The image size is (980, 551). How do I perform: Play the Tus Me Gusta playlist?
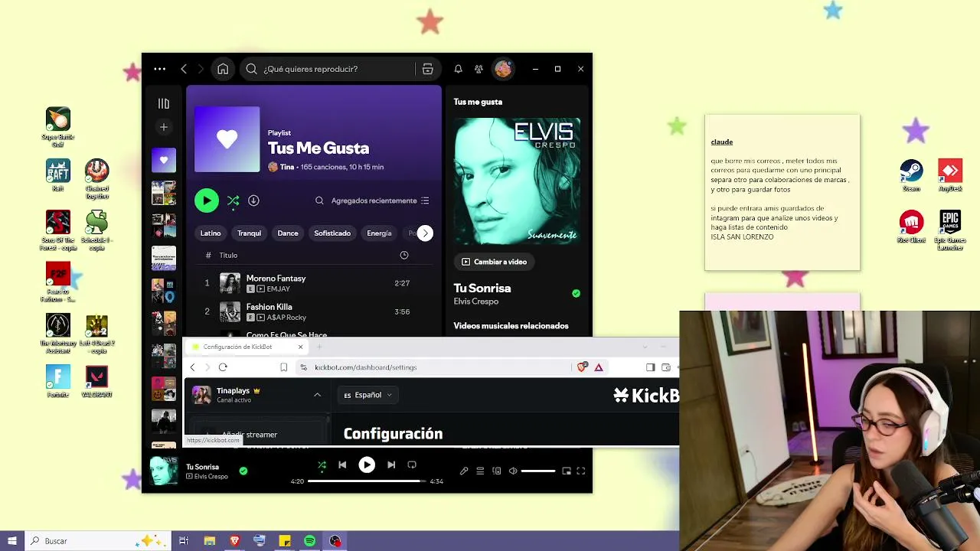(207, 201)
